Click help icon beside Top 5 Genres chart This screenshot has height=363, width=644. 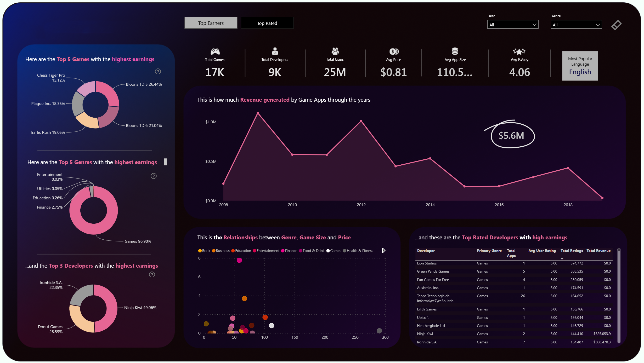[154, 176]
